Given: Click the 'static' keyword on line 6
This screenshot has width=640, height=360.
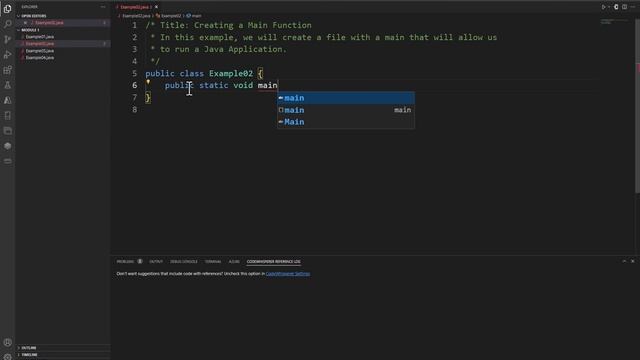Looking at the screenshot, I should pyautogui.click(x=213, y=85).
